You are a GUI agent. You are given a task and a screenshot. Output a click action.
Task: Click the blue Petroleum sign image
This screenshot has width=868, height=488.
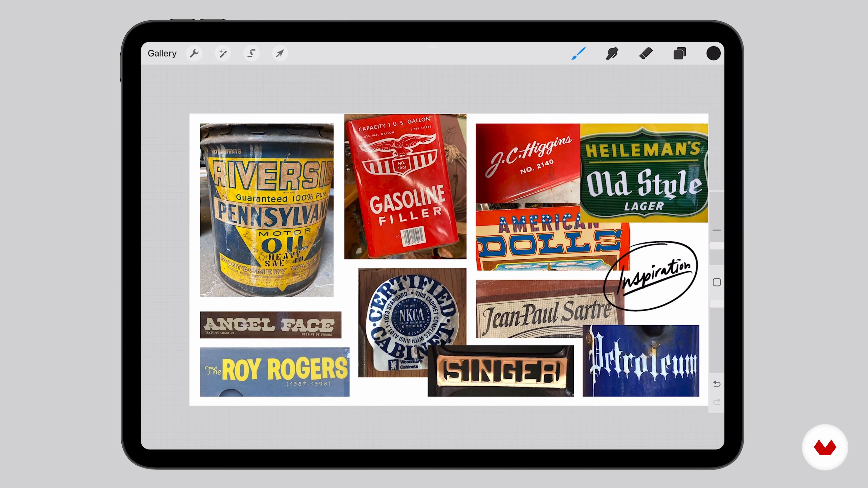point(641,361)
